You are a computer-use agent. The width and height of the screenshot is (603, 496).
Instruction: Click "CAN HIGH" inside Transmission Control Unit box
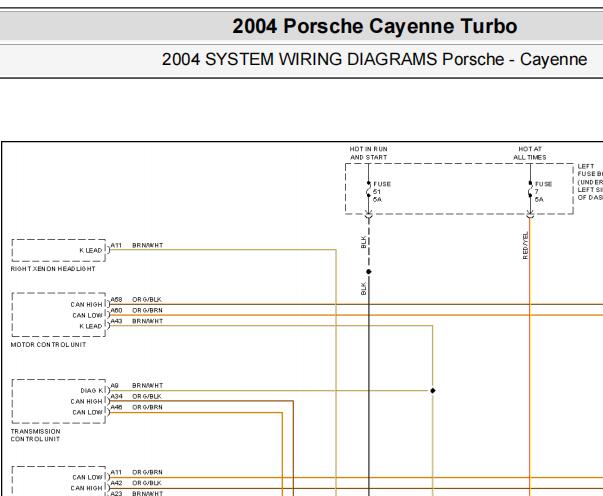(87, 401)
